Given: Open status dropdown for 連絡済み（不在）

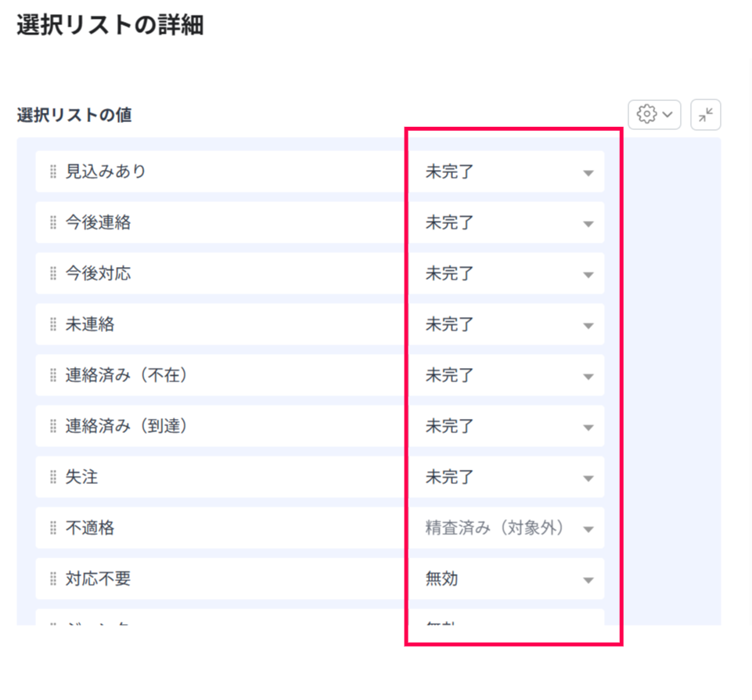Looking at the screenshot, I should point(507,375).
